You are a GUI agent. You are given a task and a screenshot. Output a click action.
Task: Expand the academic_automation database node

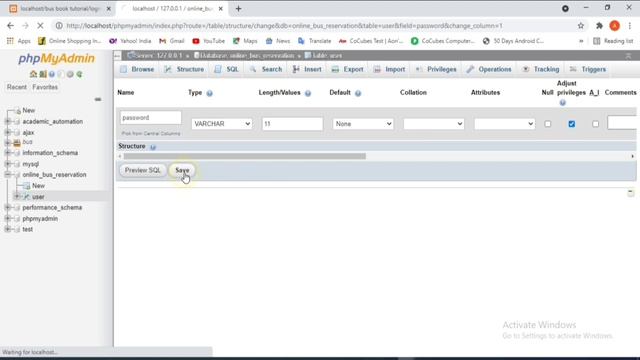pyautogui.click(x=7, y=121)
